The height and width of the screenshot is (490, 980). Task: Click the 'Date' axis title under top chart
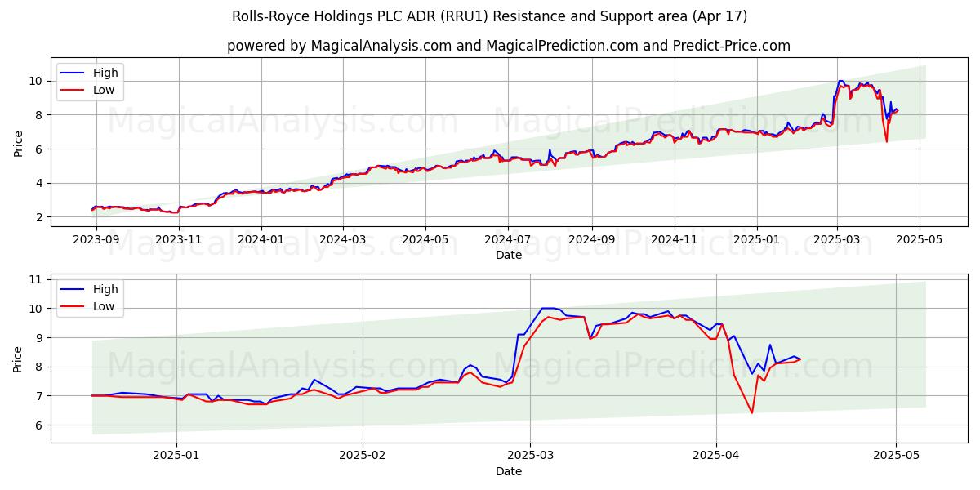click(x=509, y=256)
